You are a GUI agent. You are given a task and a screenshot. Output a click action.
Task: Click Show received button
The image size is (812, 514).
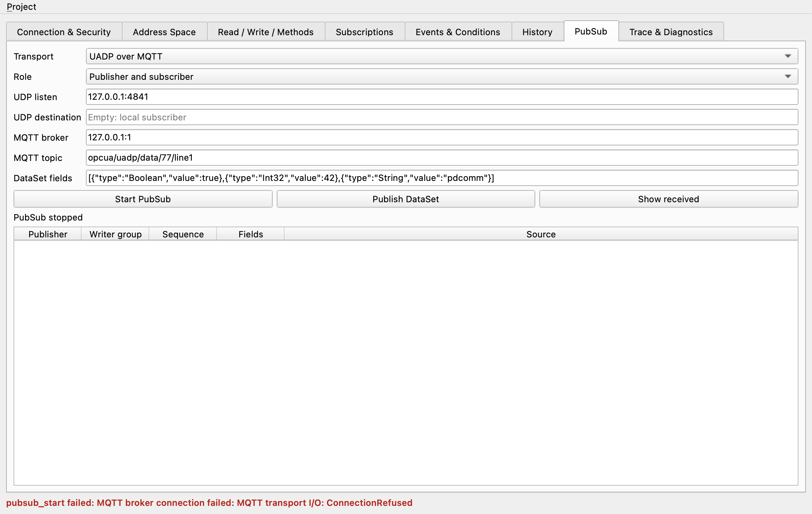669,199
